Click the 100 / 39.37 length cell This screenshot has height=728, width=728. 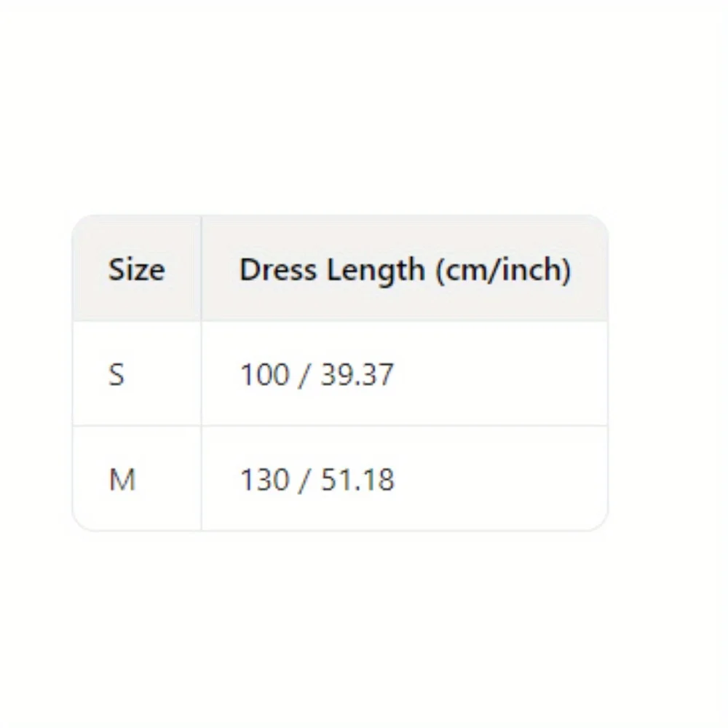pyautogui.click(x=317, y=375)
